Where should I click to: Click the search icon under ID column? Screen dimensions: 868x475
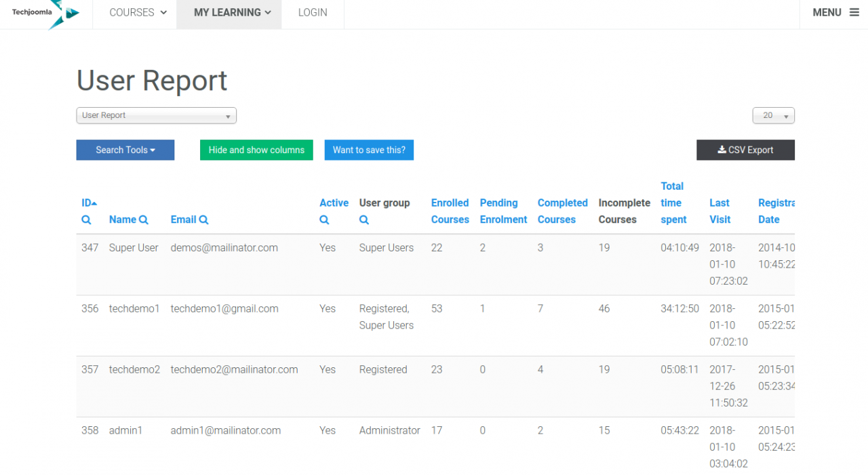tap(86, 220)
